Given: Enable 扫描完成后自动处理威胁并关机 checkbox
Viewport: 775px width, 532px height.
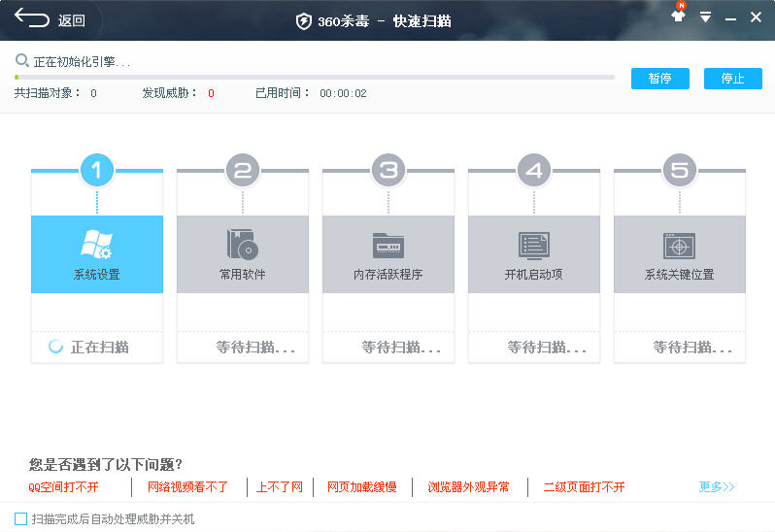Looking at the screenshot, I should point(20,518).
